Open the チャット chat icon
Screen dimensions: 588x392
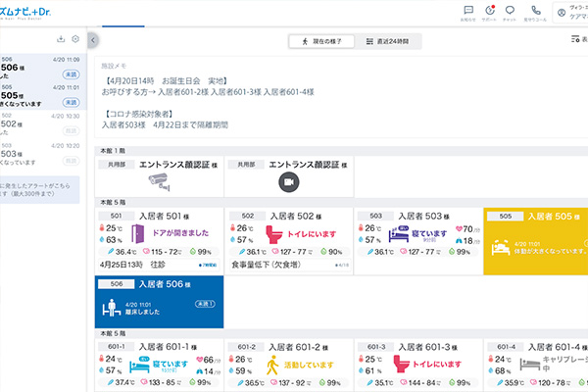(509, 12)
